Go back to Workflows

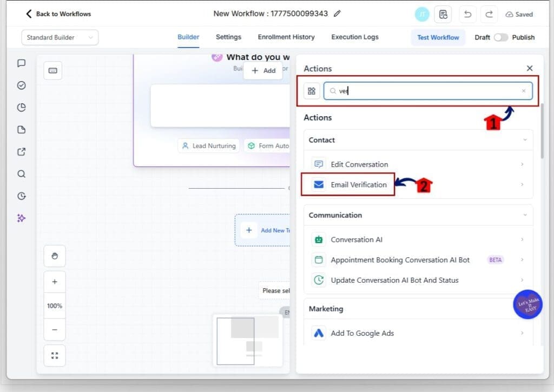[58, 14]
